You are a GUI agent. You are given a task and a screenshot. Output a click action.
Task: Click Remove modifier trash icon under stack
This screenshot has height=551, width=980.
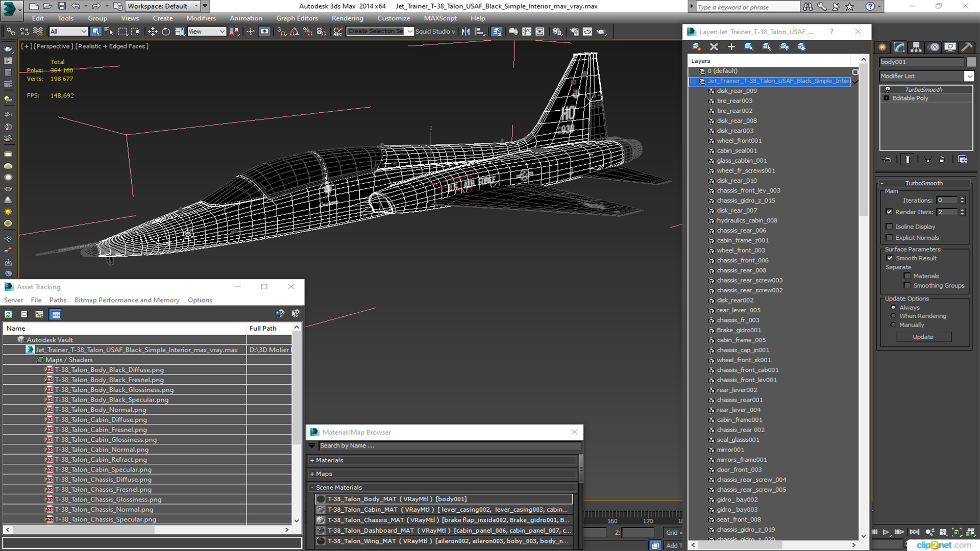point(942,160)
